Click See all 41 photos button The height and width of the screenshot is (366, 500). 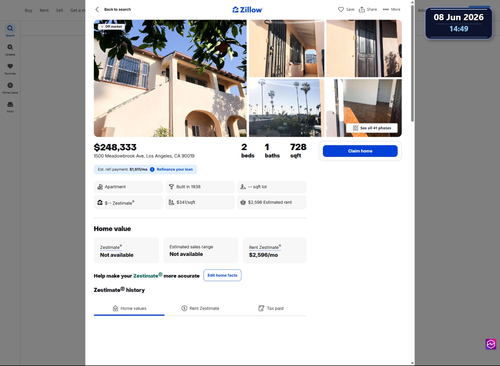point(372,128)
